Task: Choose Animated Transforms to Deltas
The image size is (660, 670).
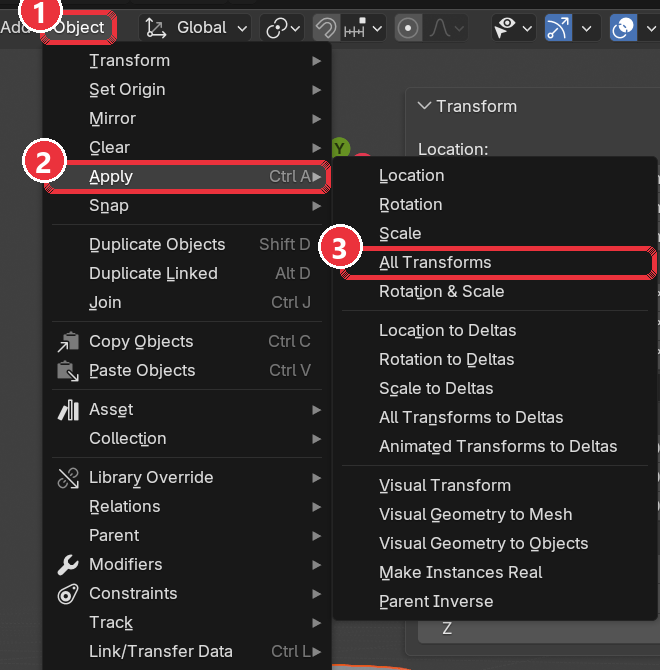Action: 495,447
